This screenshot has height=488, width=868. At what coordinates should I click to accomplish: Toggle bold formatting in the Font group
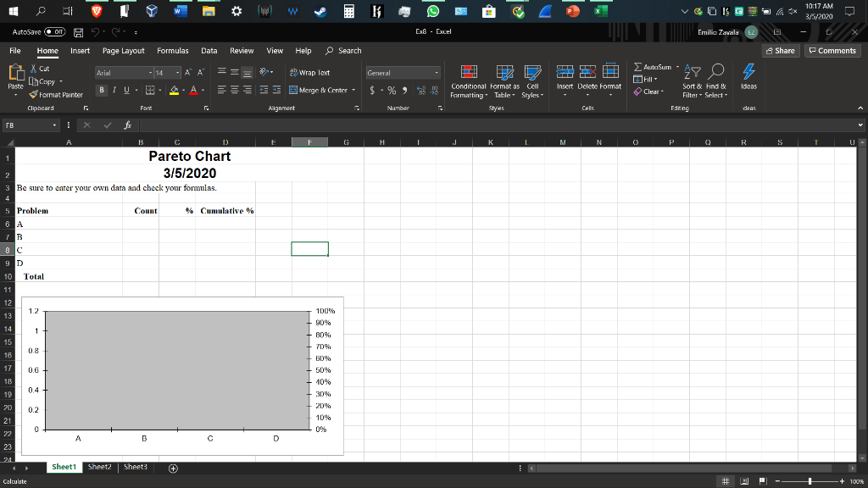(x=101, y=89)
